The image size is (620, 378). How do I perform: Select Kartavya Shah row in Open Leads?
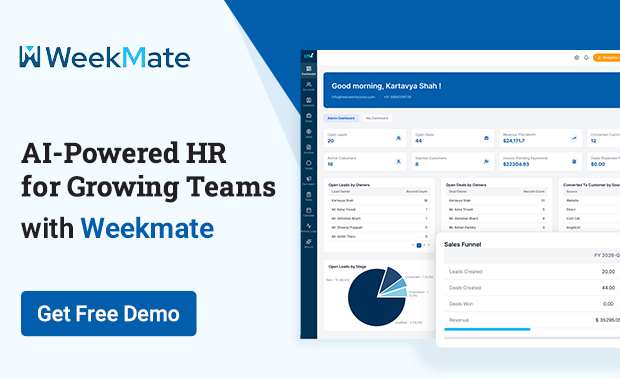tap(379, 201)
